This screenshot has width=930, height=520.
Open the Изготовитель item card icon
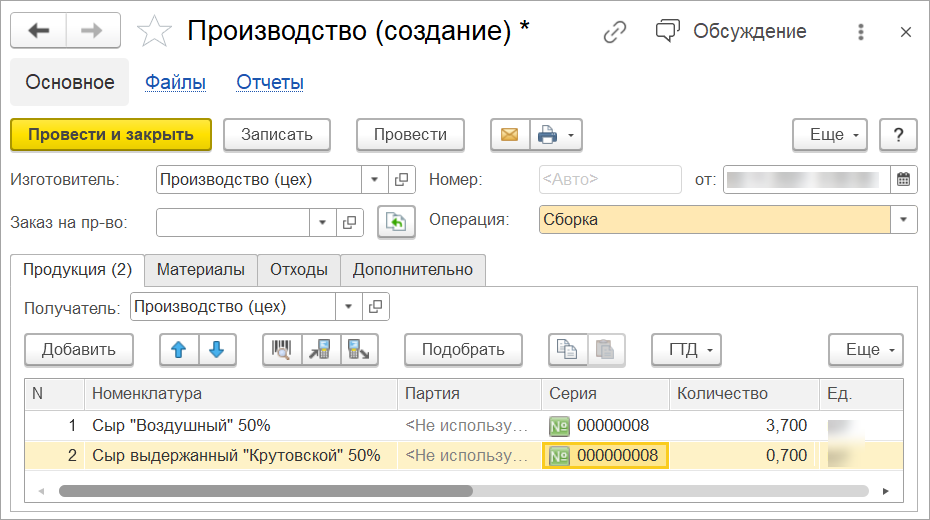coord(402,180)
